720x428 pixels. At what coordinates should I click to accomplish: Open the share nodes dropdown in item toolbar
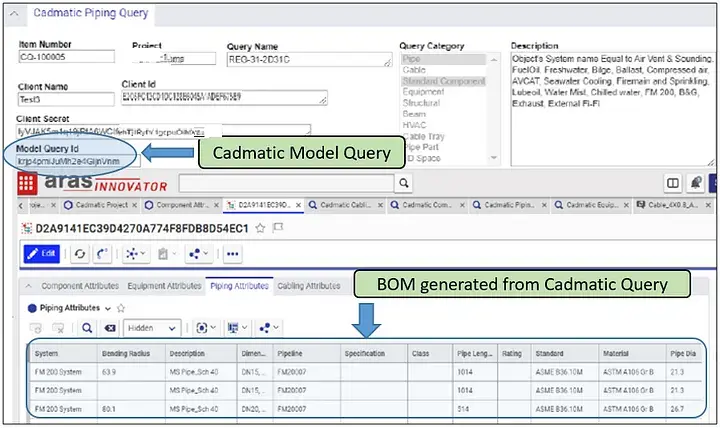point(198,253)
